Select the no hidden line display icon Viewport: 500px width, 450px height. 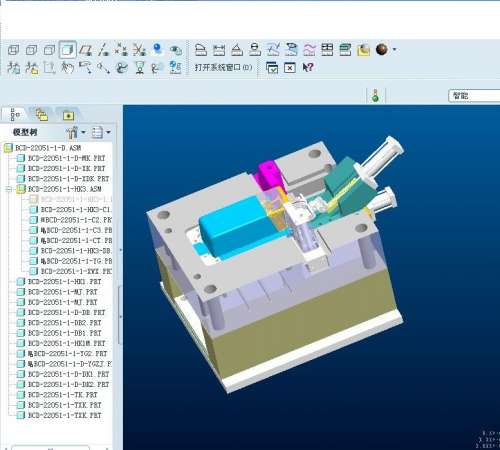pyautogui.click(x=49, y=50)
